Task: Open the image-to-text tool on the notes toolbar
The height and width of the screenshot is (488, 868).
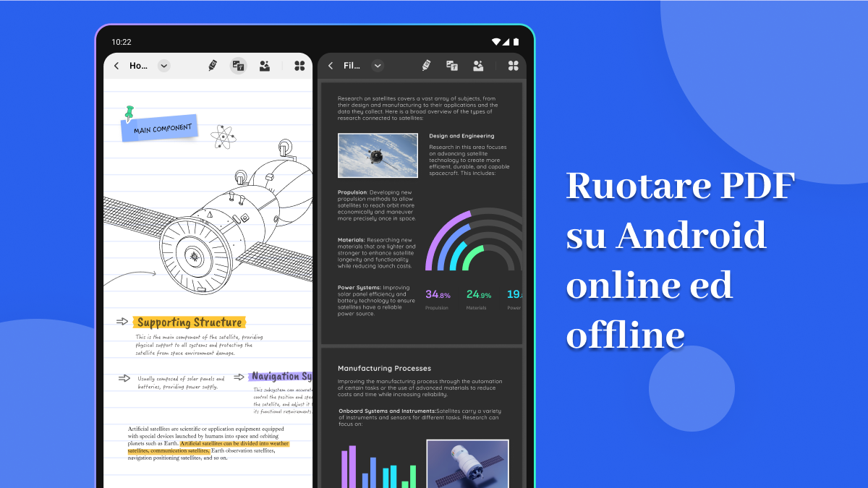Action: [x=238, y=65]
